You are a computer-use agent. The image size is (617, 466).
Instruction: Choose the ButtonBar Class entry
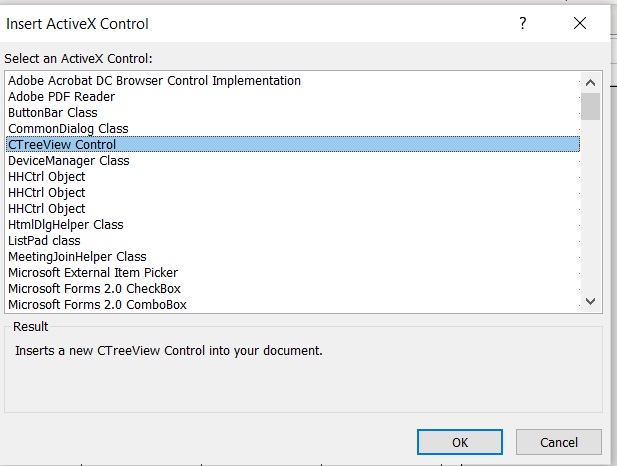point(53,113)
